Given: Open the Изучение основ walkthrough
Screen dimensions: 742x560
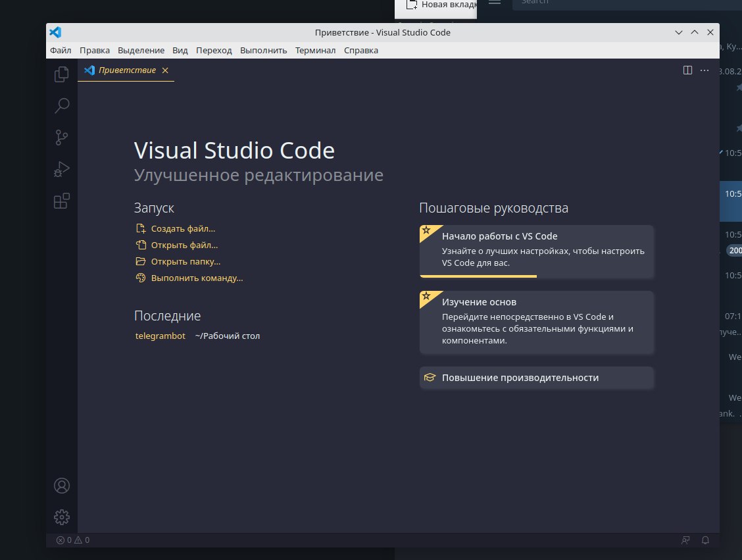Looking at the screenshot, I should click(x=537, y=322).
